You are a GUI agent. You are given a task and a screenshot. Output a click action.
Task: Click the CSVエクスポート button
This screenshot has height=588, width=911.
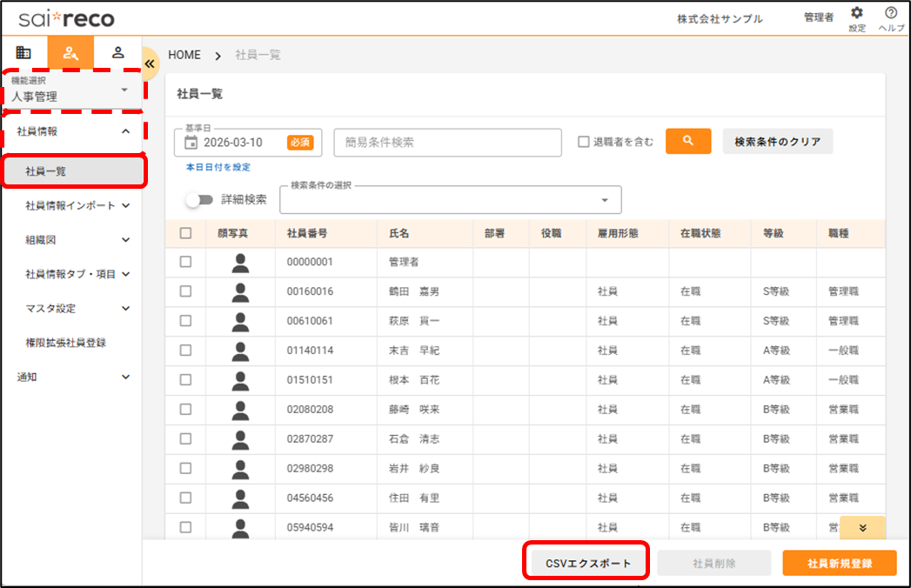587,563
